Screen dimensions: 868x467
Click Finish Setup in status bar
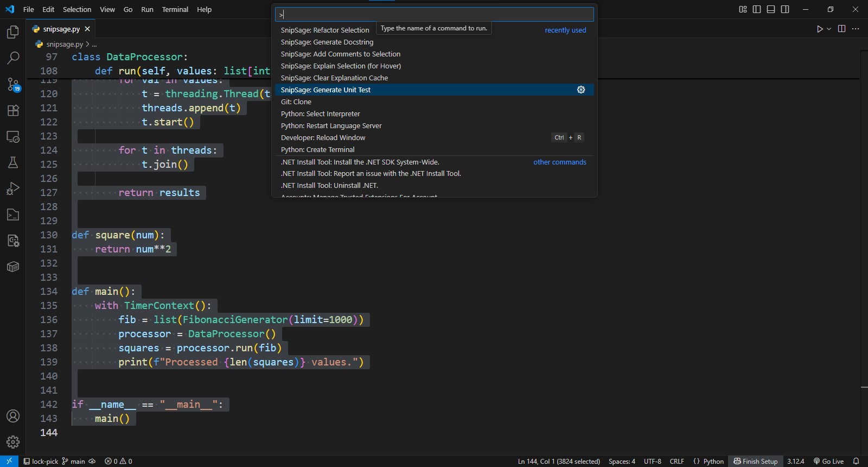coord(756,461)
